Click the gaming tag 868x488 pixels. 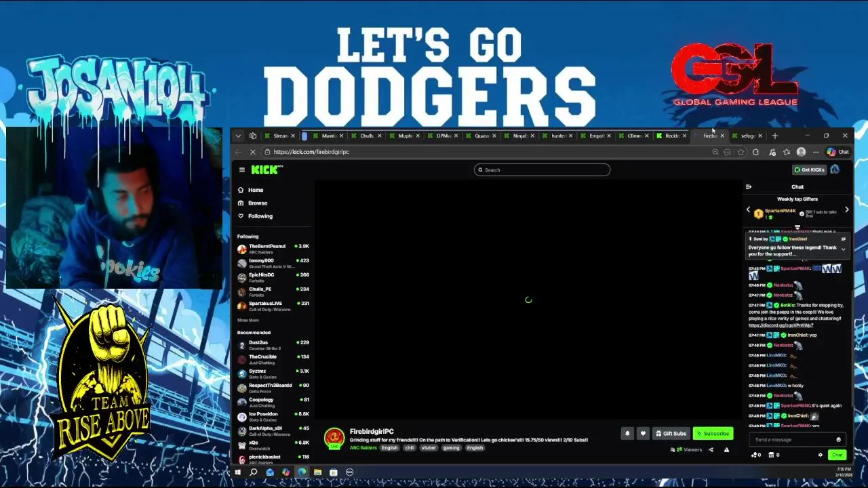452,447
